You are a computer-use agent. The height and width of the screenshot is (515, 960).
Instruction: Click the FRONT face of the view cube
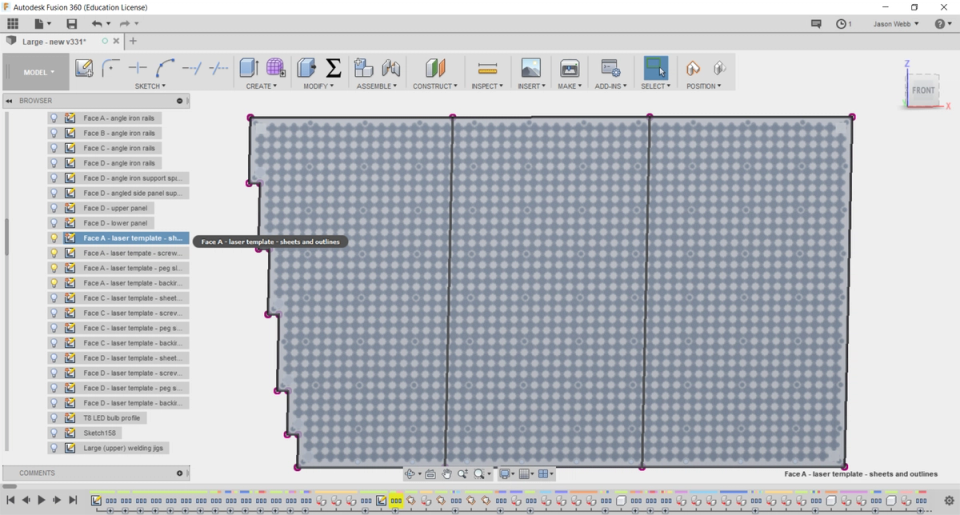click(923, 90)
